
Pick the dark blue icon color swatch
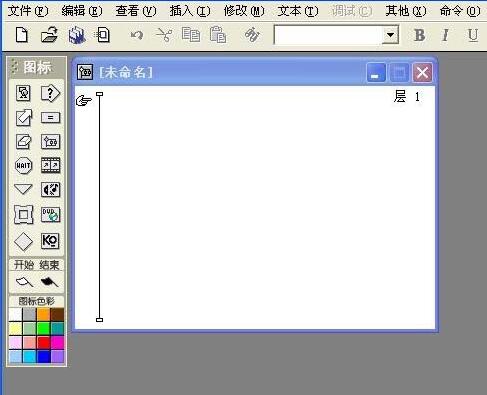pyautogui.click(x=43, y=356)
